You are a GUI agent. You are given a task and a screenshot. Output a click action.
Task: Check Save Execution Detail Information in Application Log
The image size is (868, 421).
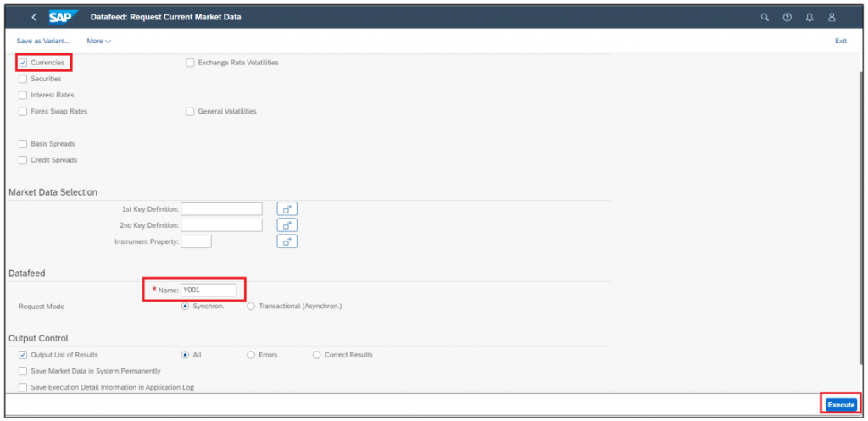[x=23, y=387]
